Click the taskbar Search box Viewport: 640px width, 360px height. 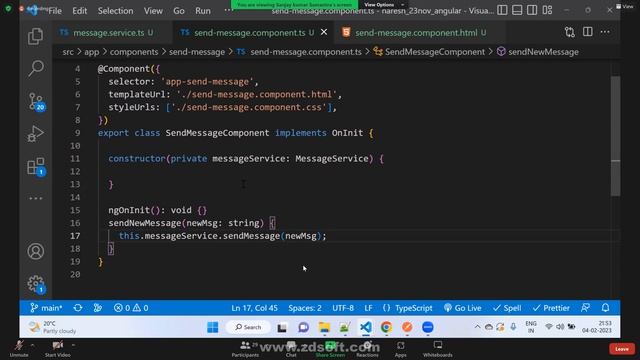pos(248,327)
